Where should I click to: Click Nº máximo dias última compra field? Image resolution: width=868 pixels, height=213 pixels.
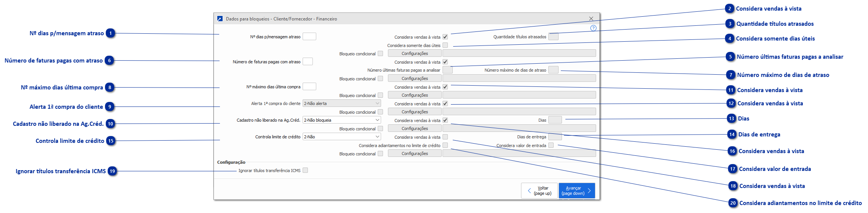coord(309,87)
